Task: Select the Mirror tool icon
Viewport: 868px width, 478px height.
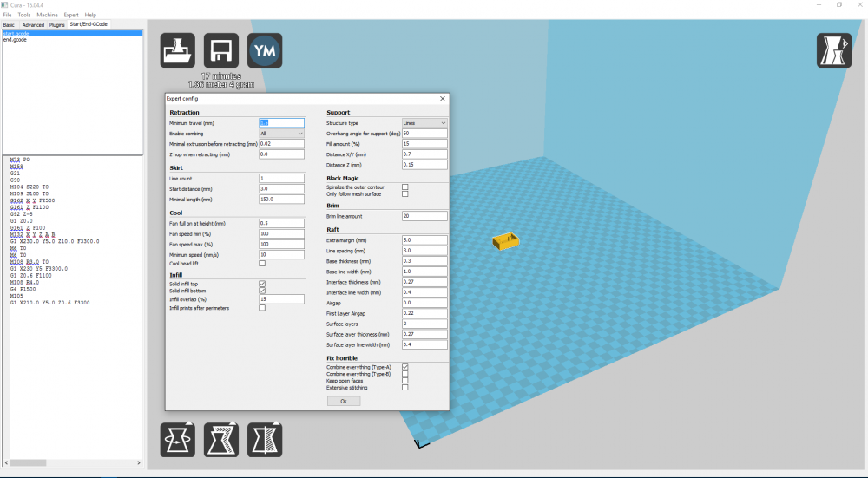Action: (265, 440)
